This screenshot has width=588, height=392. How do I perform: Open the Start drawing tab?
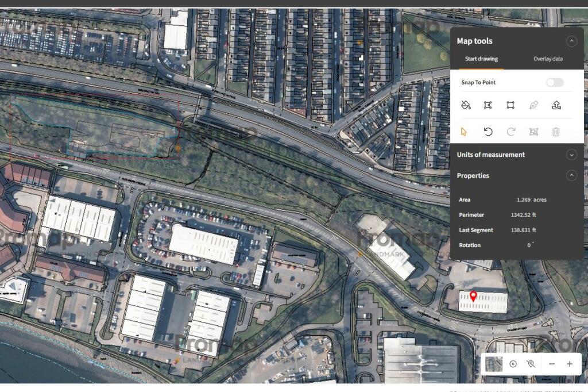pyautogui.click(x=481, y=59)
